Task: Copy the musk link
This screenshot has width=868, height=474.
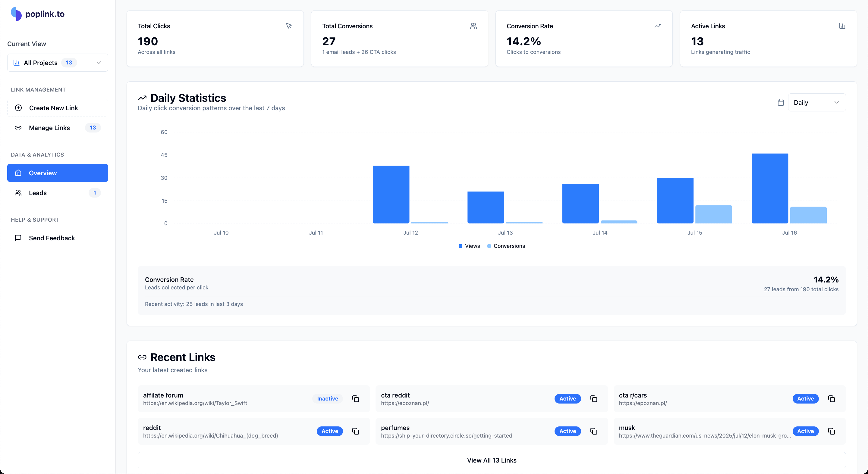Action: point(832,431)
